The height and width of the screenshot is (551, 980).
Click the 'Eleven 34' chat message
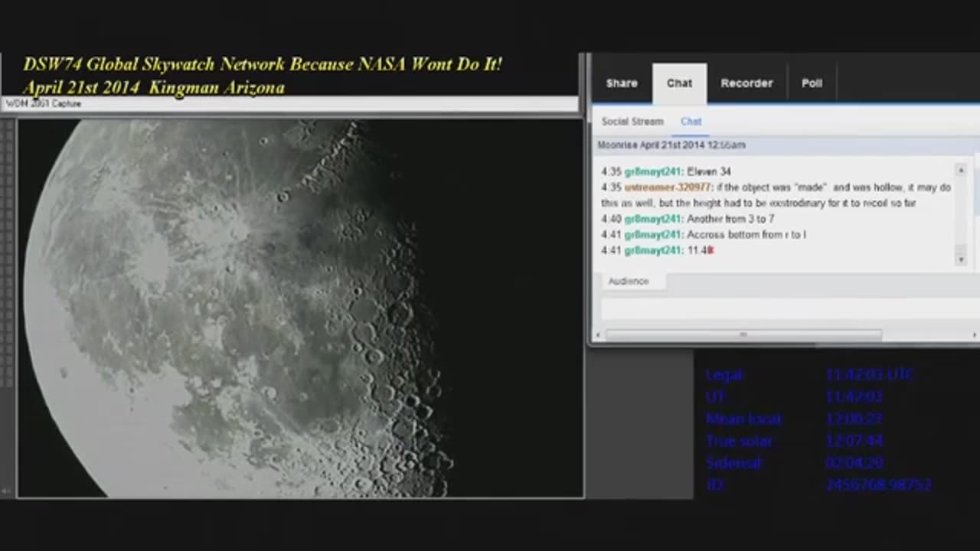point(709,171)
